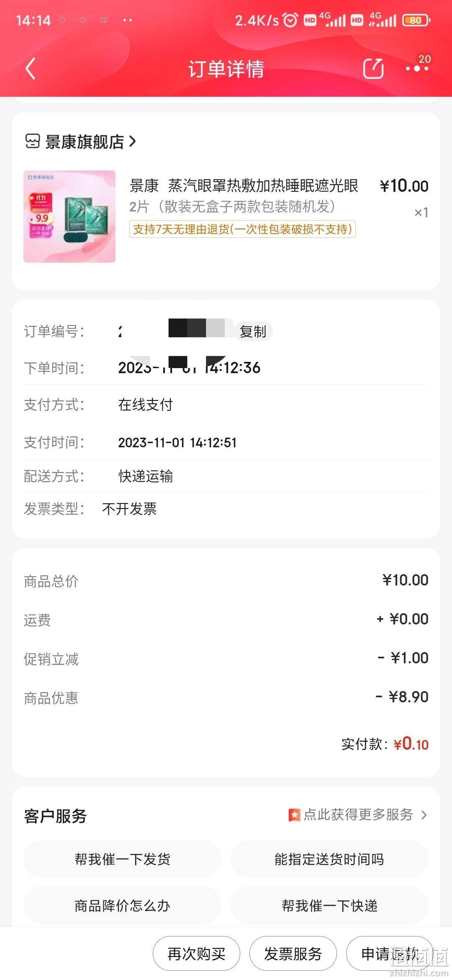The width and height of the screenshot is (452, 980).
Task: Open the three-dot more menu
Action: tap(417, 68)
